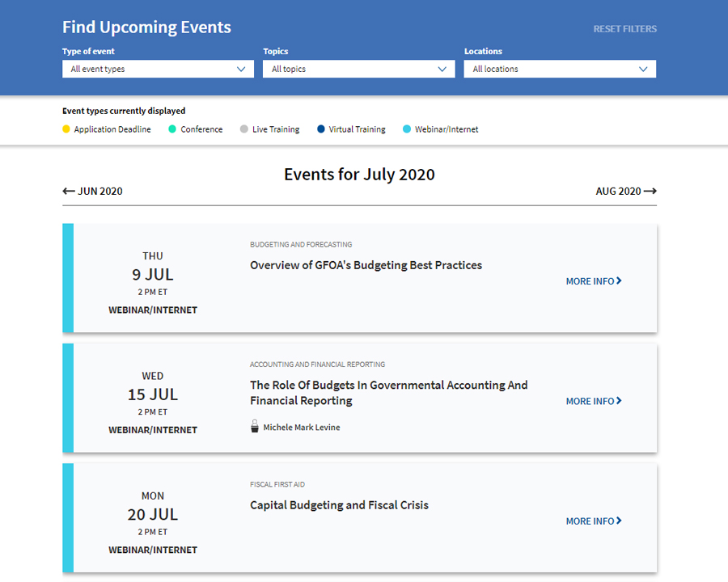This screenshot has width=728, height=582.
Task: Expand the All topics dropdown
Action: pyautogui.click(x=359, y=70)
